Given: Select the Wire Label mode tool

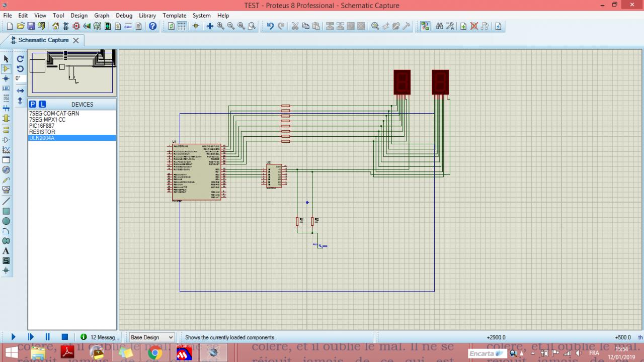Looking at the screenshot, I should (6, 88).
